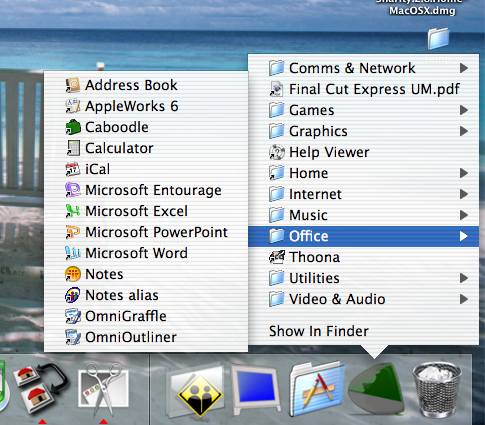Click the Microsoft Entourage icon
The height and width of the screenshot is (425, 485).
73,190
